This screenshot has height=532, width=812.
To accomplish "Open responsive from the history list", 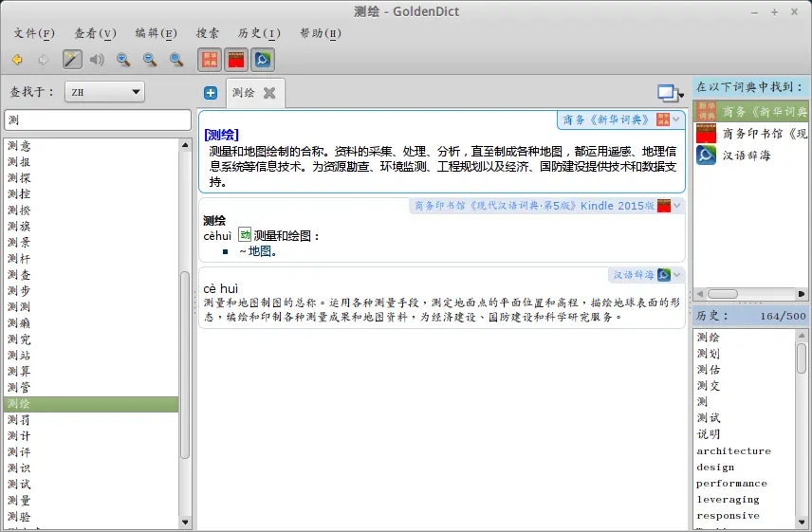I will 744,516.
